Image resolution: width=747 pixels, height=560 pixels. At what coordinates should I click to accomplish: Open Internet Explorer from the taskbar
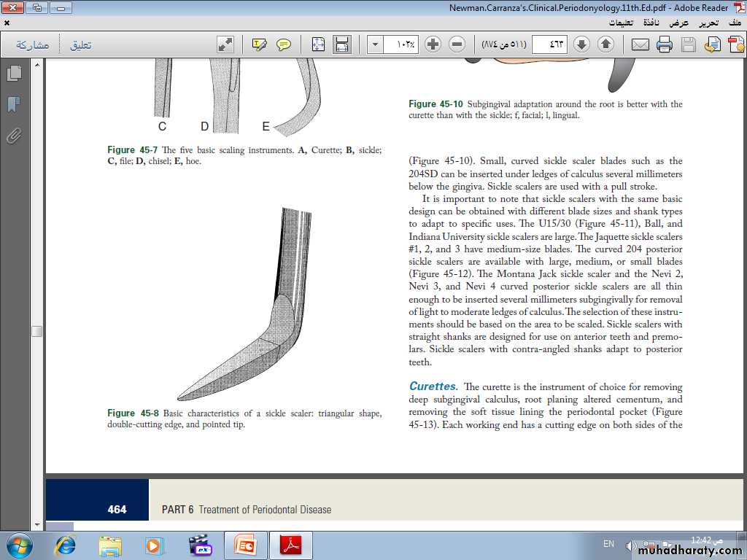coord(66,545)
